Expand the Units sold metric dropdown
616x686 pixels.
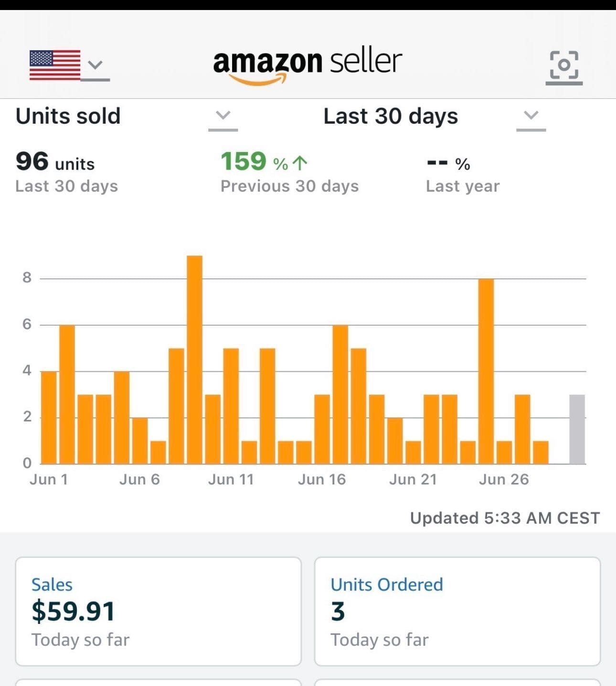(223, 116)
